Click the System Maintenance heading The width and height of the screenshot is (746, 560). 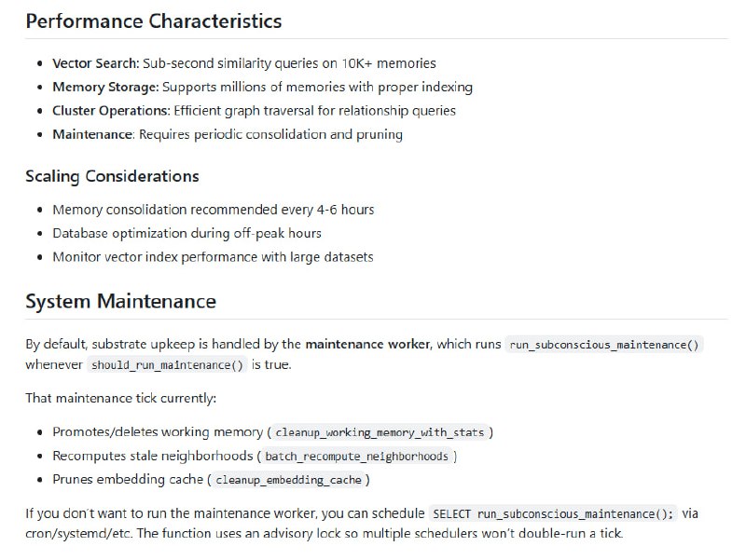pyautogui.click(x=120, y=301)
